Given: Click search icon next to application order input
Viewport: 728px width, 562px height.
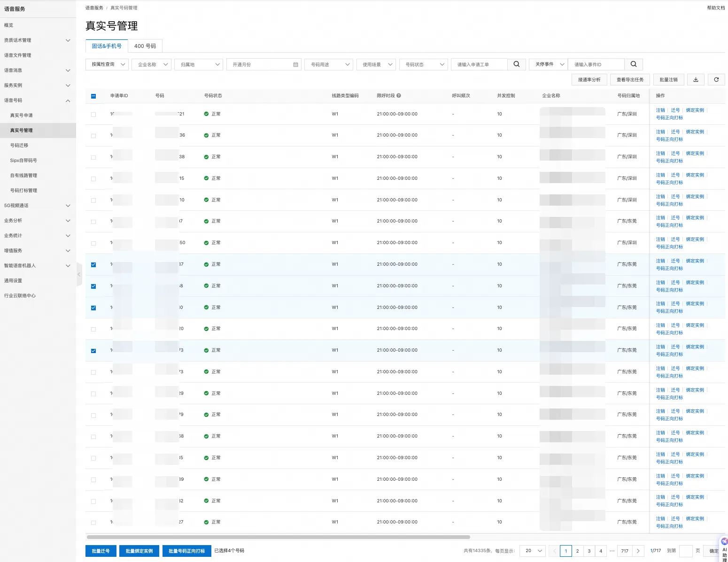Looking at the screenshot, I should pyautogui.click(x=516, y=64).
